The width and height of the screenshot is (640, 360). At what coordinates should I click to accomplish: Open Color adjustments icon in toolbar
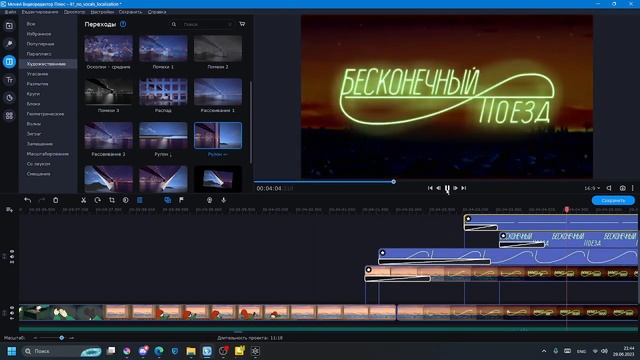(x=126, y=200)
